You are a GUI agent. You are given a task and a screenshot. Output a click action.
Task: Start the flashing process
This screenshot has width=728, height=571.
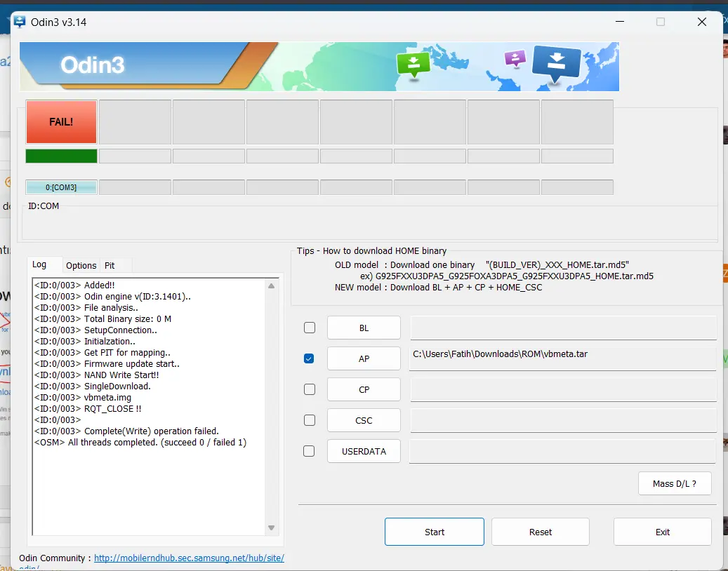pyautogui.click(x=435, y=532)
